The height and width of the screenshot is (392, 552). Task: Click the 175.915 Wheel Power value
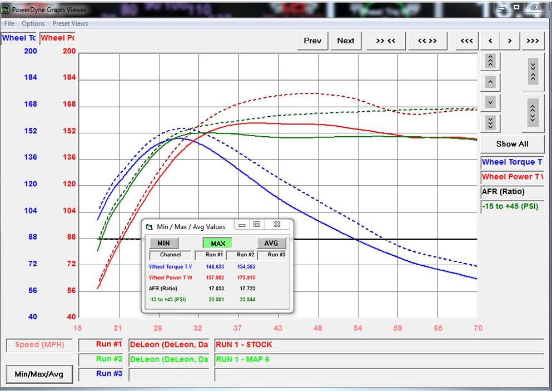pyautogui.click(x=246, y=278)
